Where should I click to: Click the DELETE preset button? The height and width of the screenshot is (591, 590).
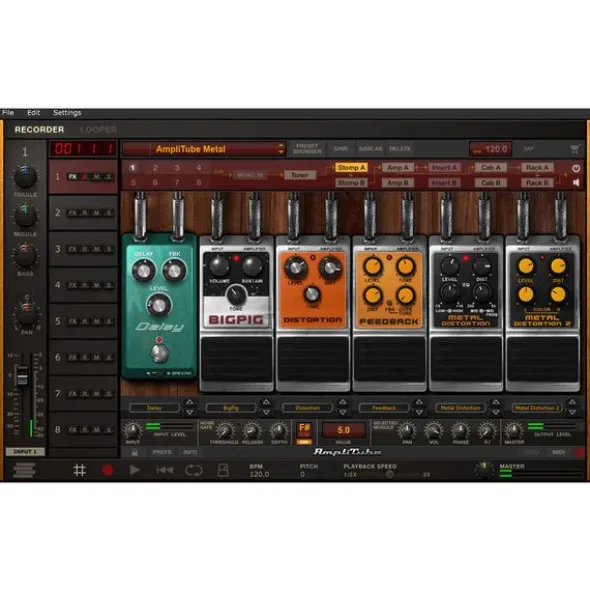pos(400,149)
